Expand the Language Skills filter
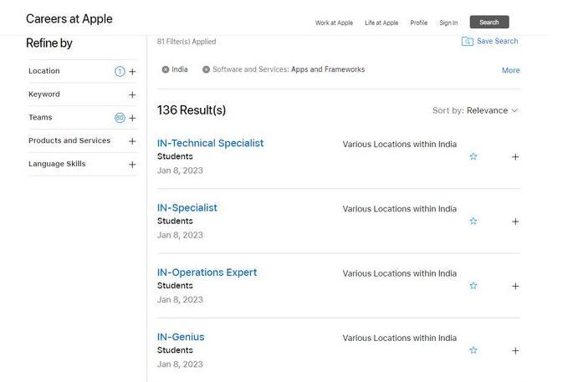This screenshot has width=588, height=382. 132,165
